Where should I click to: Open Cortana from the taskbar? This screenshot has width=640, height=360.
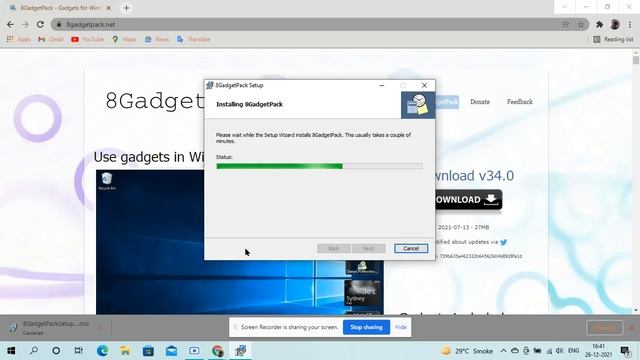coord(56,351)
